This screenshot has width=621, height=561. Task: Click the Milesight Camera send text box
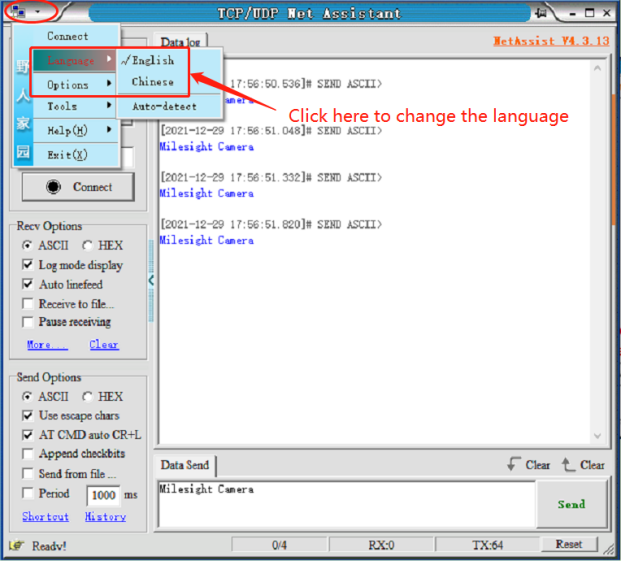click(x=347, y=504)
